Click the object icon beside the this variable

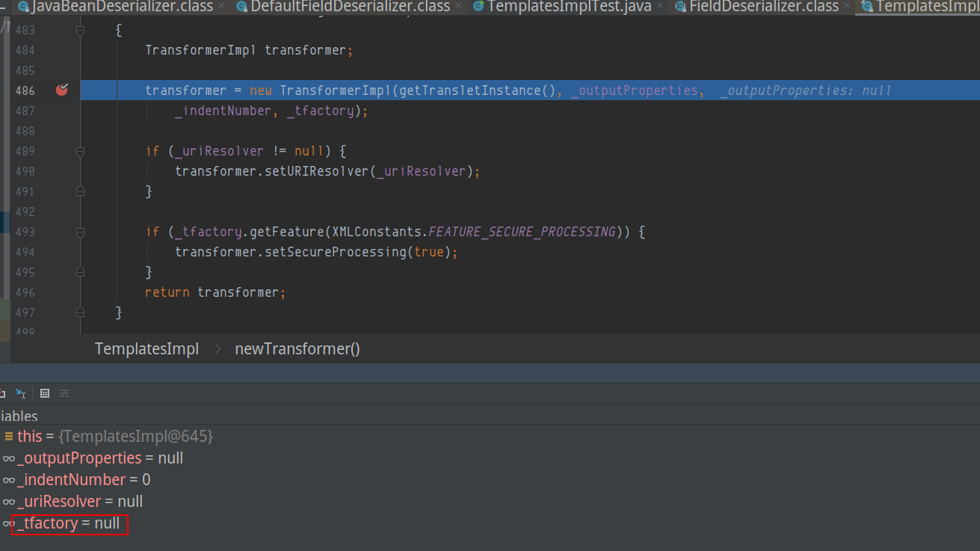point(9,436)
